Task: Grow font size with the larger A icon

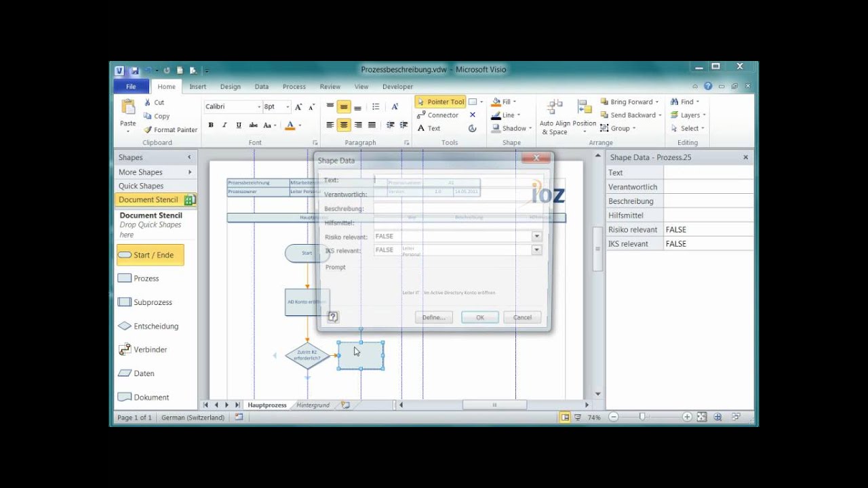Action: click(x=298, y=107)
